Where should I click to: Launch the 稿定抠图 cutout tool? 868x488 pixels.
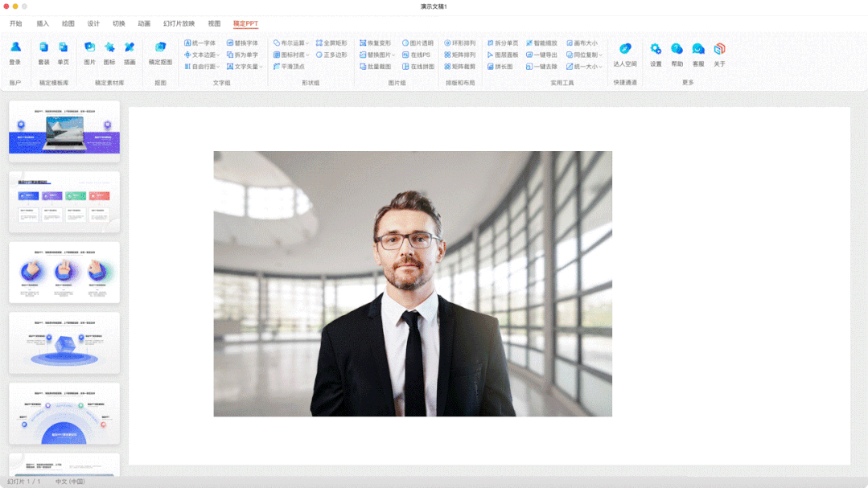click(x=161, y=53)
